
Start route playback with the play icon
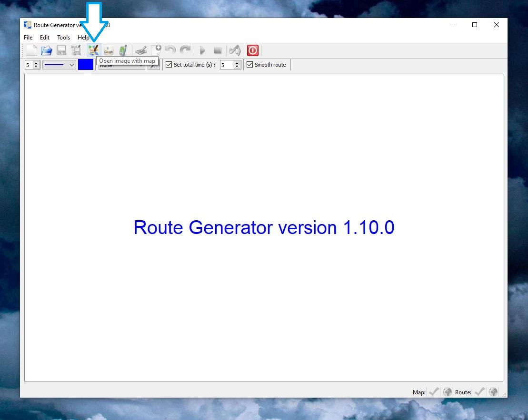(202, 50)
